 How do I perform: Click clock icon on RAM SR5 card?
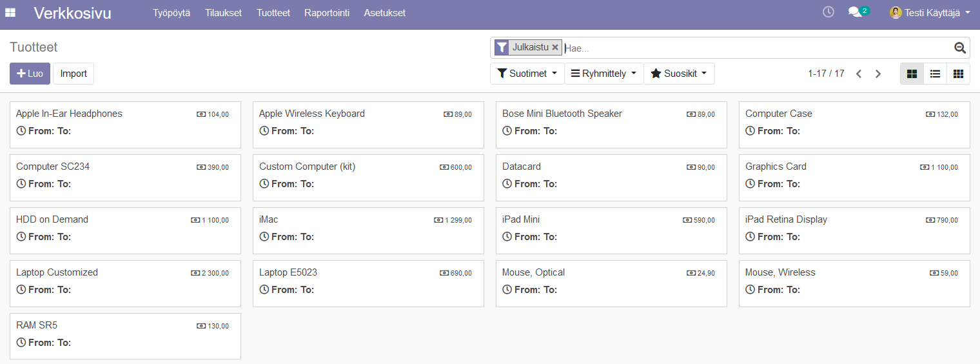point(21,343)
